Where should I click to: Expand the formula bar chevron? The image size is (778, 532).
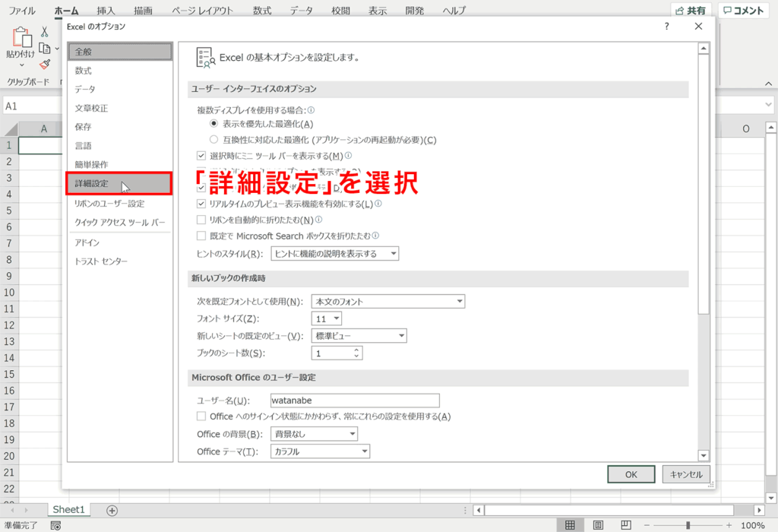769,105
